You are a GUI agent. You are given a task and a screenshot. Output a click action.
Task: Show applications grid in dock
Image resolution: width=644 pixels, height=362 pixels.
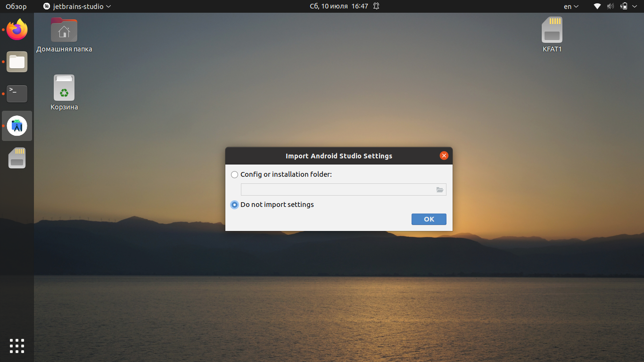17,346
